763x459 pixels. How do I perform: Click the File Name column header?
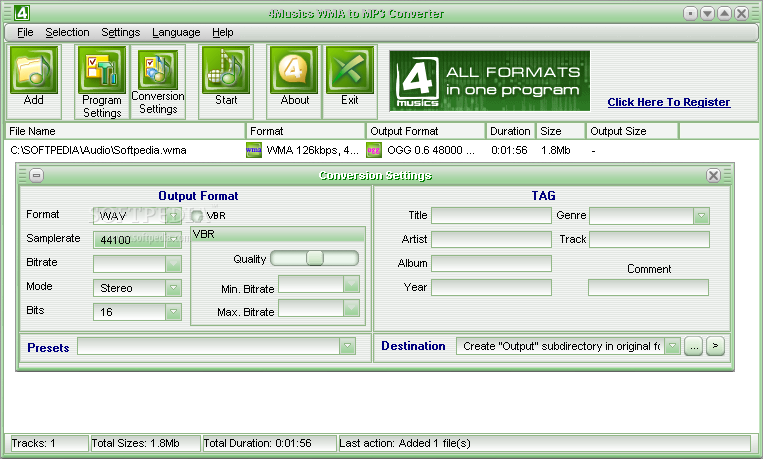click(x=125, y=131)
